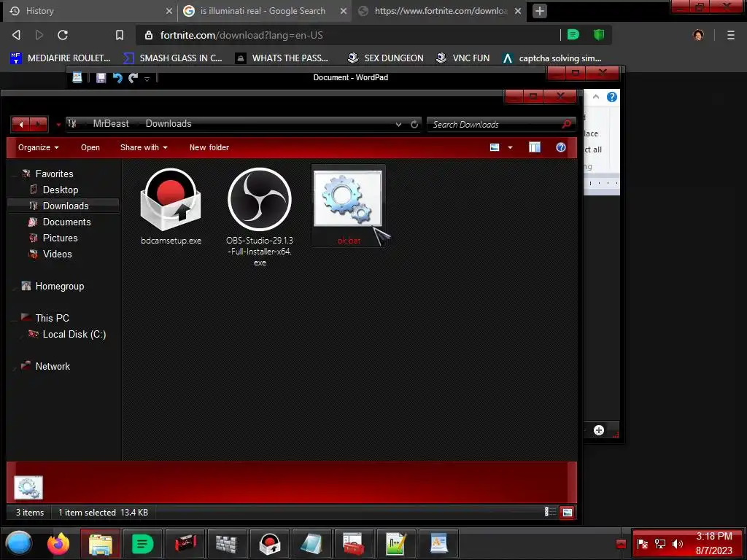Screen dimensions: 747x560
Task: Open the browser hamburger menu
Action: (731, 35)
